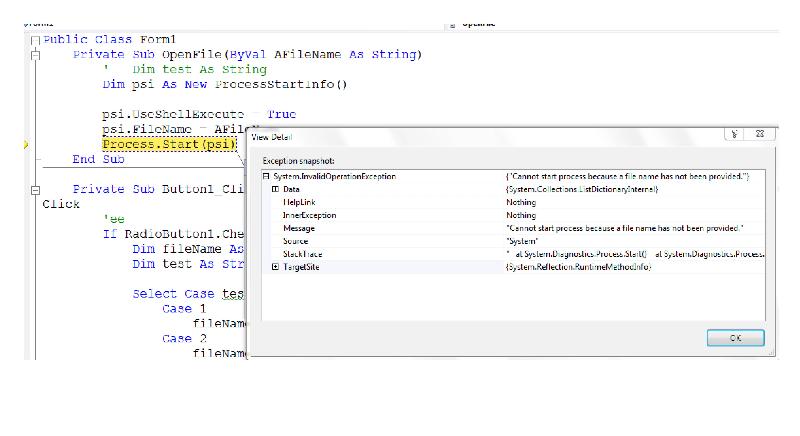Click the End Sub line of OpenFile

pyautogui.click(x=98, y=159)
